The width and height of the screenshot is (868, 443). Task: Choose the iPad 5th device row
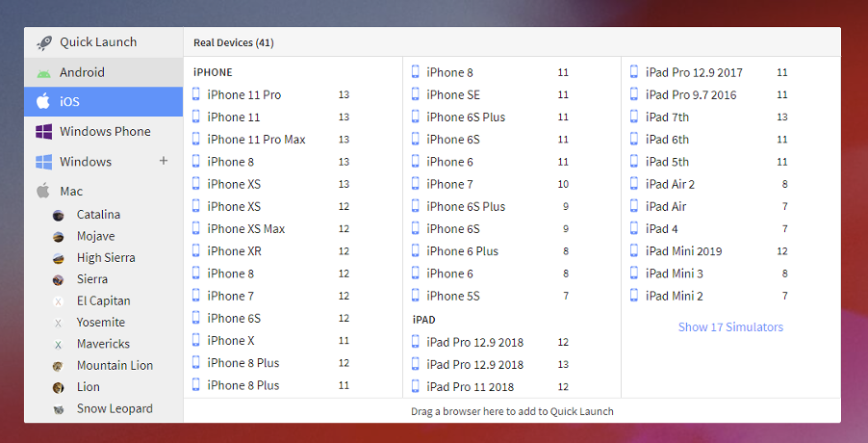709,162
